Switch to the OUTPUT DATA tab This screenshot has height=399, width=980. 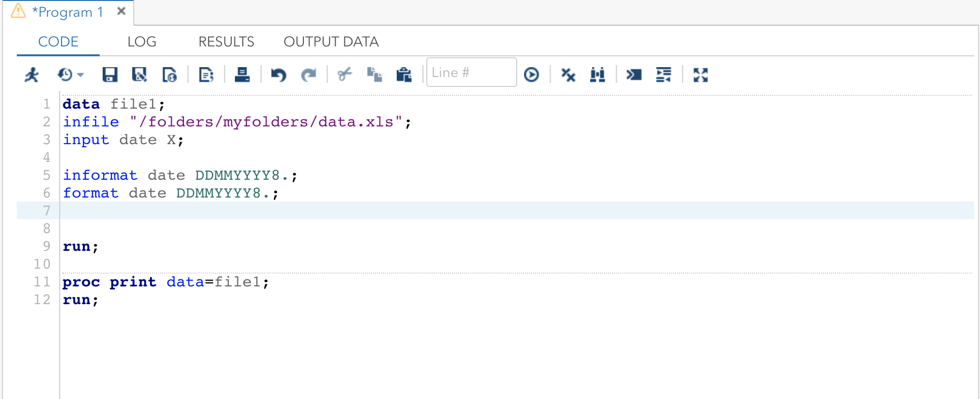tap(331, 42)
